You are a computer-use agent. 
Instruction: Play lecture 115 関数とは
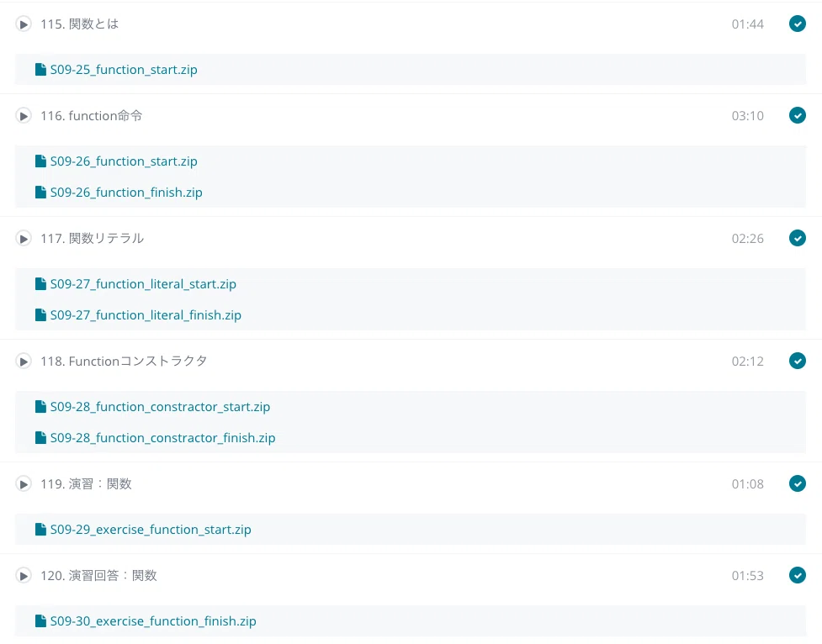[23, 24]
